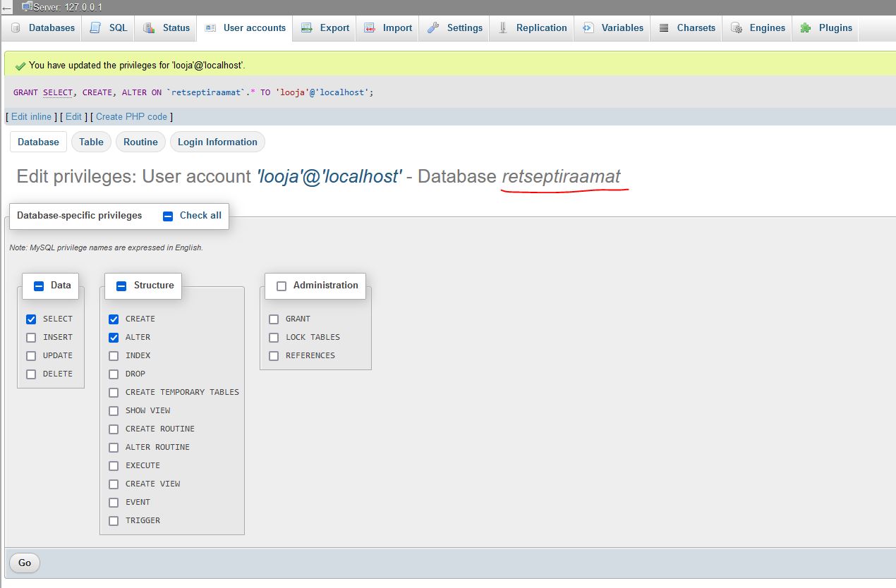Switch to the Table sub-tab
The width and height of the screenshot is (896, 588).
coord(91,142)
